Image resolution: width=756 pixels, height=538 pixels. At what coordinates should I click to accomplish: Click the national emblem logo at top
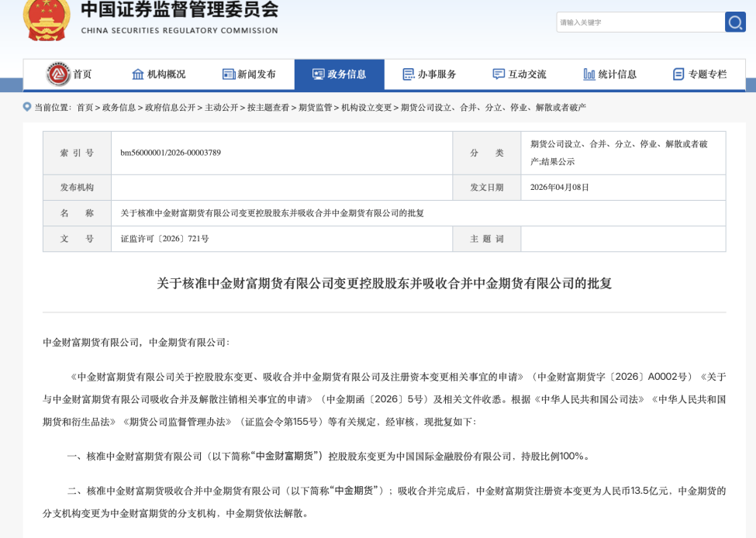tap(46, 19)
